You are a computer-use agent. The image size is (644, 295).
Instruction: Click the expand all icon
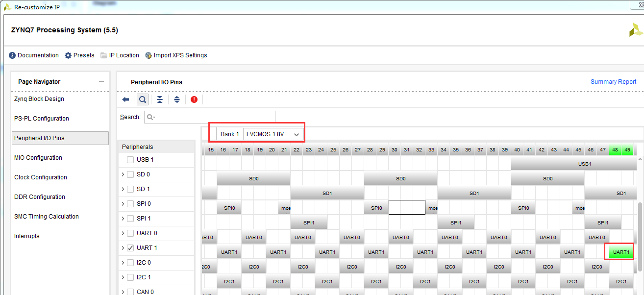click(x=177, y=99)
